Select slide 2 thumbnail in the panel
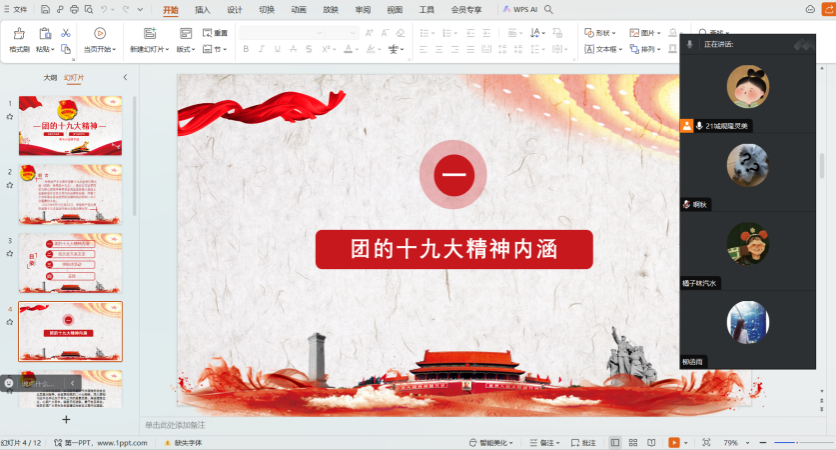The width and height of the screenshot is (836, 450). coord(70,187)
